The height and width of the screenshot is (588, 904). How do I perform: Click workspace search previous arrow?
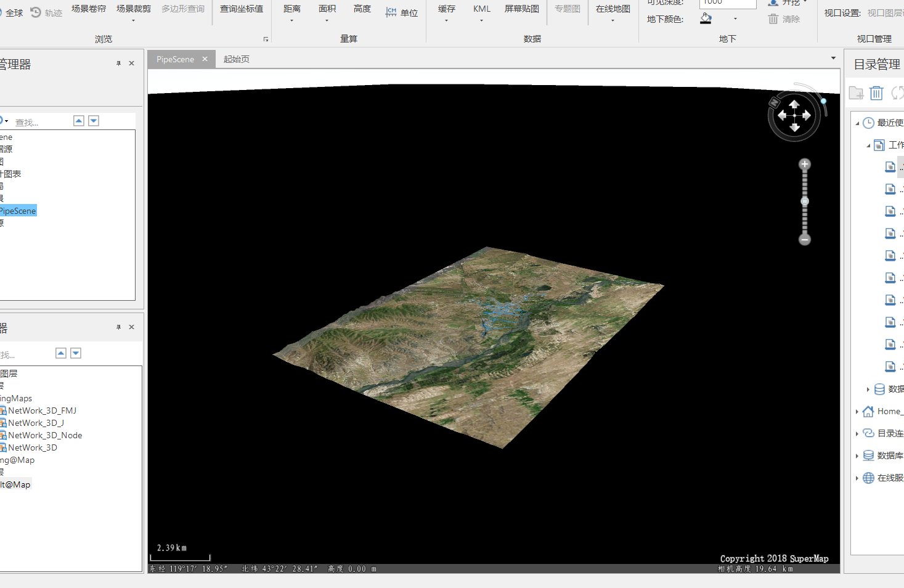79,121
